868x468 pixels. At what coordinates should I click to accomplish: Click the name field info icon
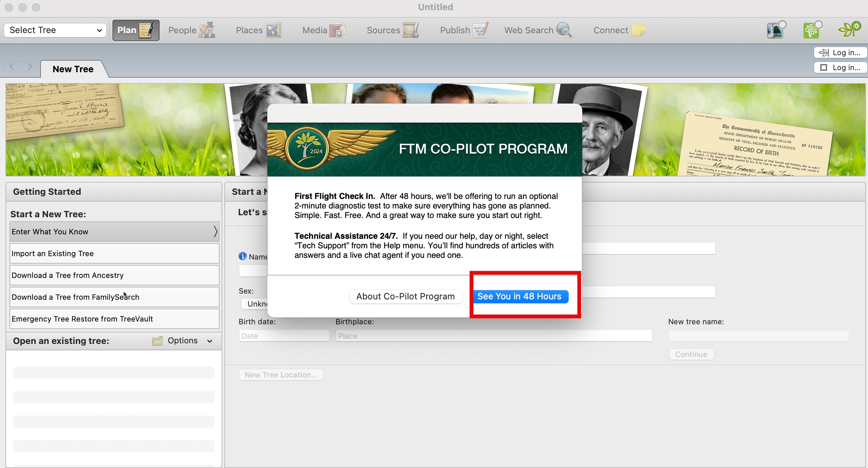(242, 256)
